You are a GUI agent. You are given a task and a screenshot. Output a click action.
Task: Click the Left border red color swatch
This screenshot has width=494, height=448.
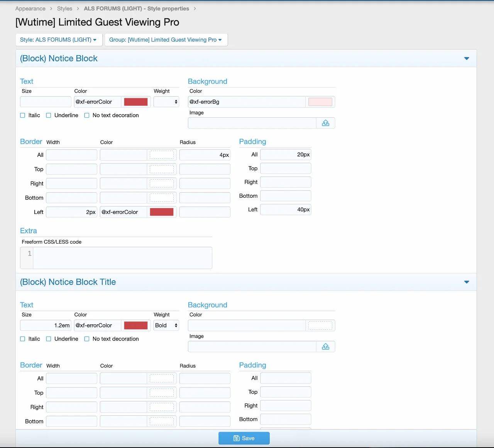(x=161, y=212)
